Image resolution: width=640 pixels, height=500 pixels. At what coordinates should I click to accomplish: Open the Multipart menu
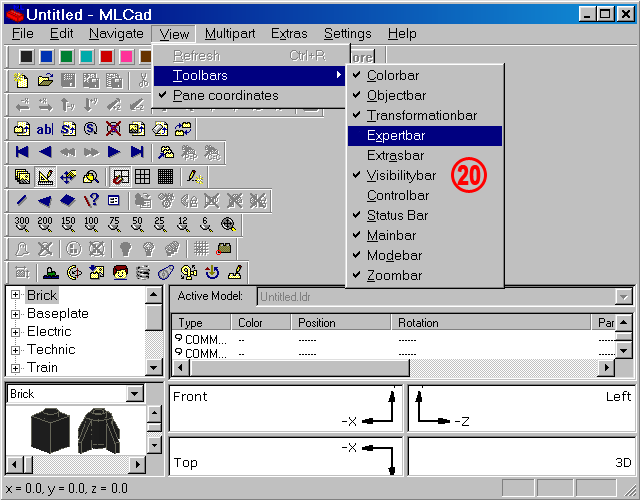pyautogui.click(x=230, y=33)
